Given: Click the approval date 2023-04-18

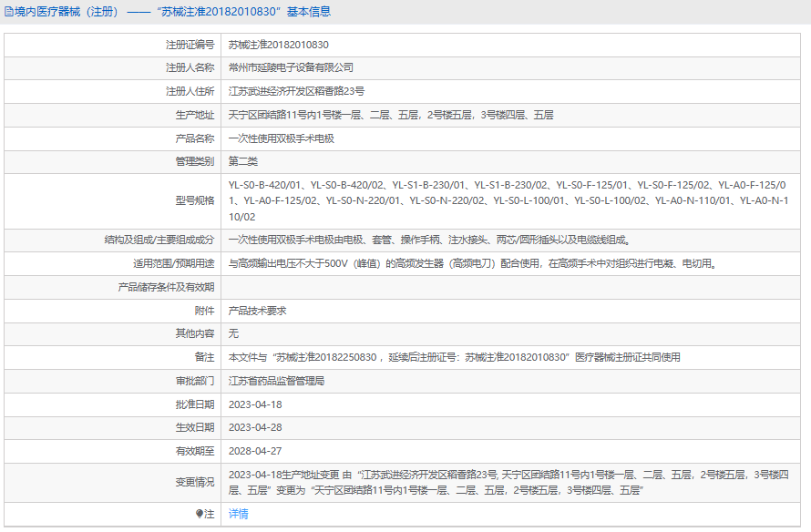Looking at the screenshot, I should [255, 404].
